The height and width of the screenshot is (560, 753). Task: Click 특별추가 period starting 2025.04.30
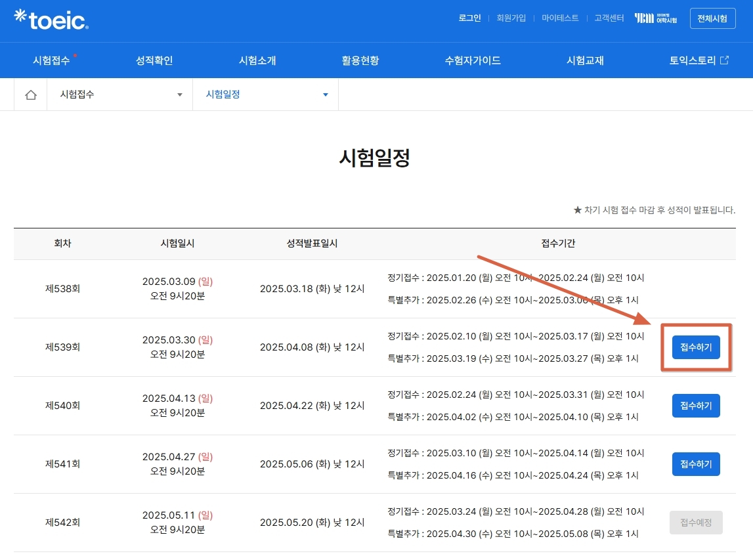click(513, 534)
